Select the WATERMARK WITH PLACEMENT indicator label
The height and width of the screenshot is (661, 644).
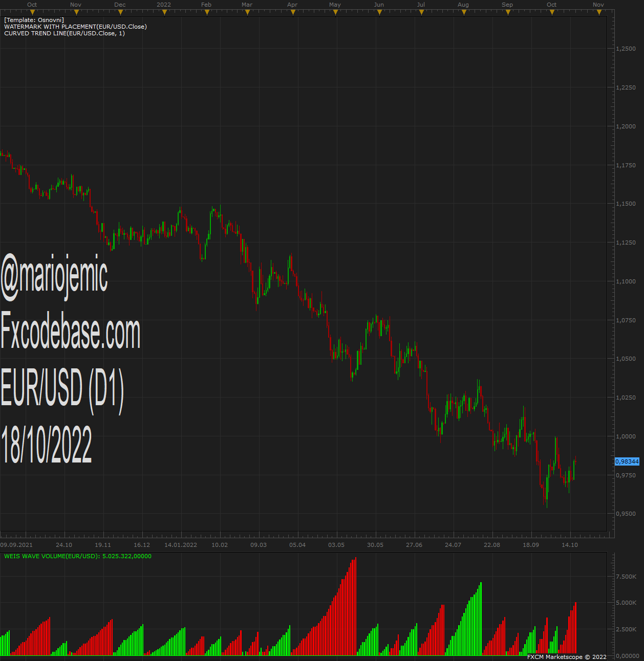click(x=75, y=27)
